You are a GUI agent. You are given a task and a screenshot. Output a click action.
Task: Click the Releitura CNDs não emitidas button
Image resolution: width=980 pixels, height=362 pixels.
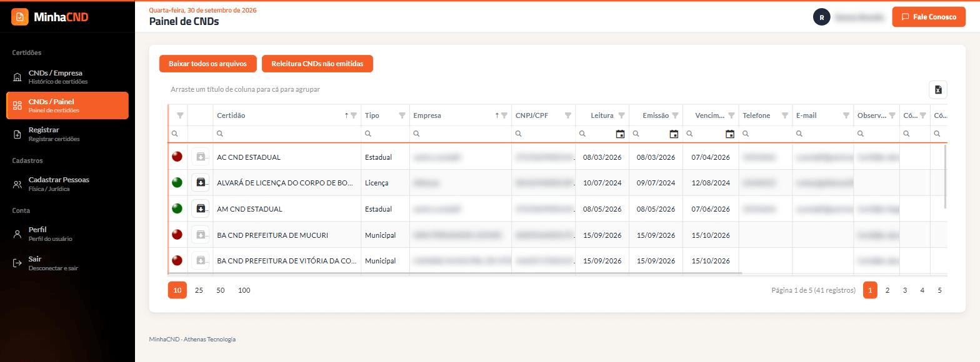317,64
